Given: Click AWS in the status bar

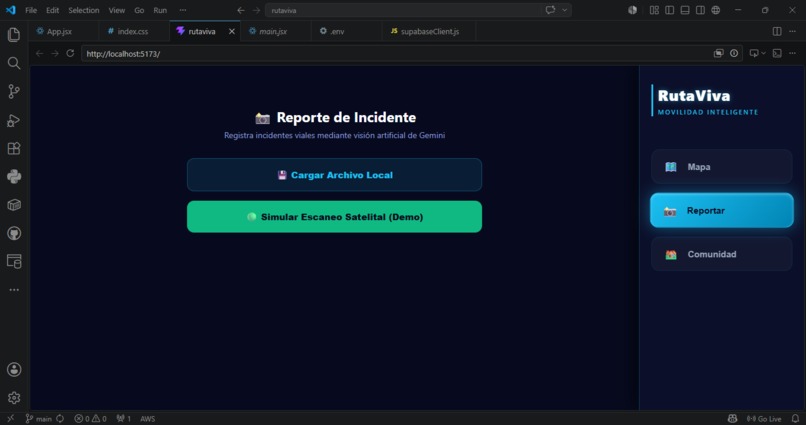Looking at the screenshot, I should tap(148, 418).
